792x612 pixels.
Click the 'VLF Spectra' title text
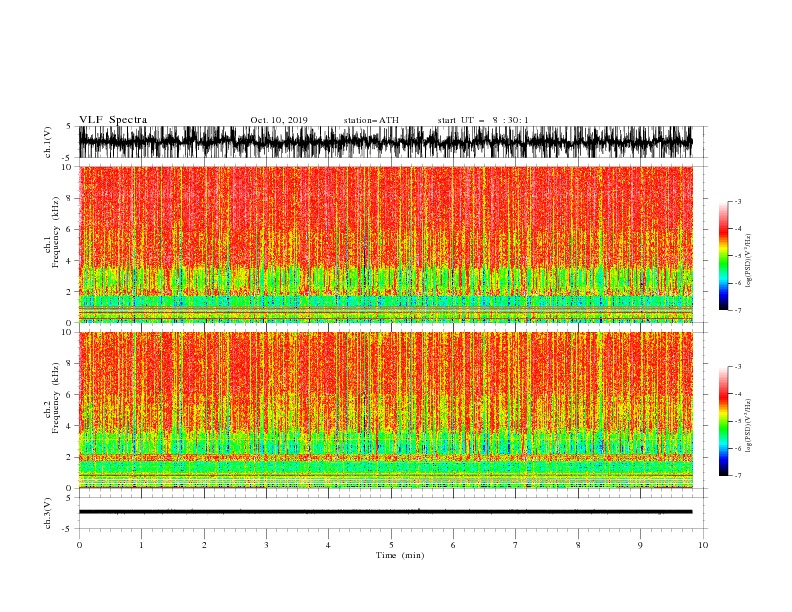click(x=113, y=120)
